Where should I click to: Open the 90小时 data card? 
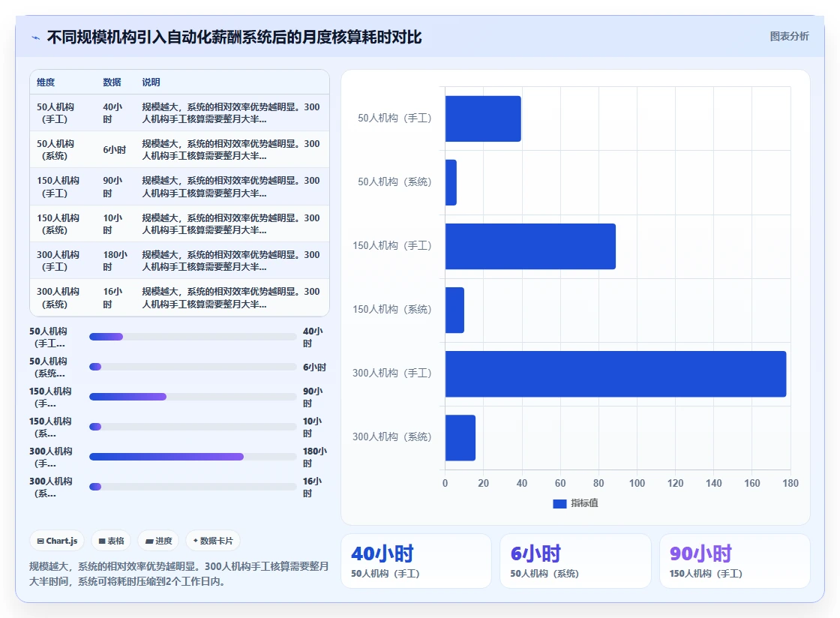click(x=734, y=561)
